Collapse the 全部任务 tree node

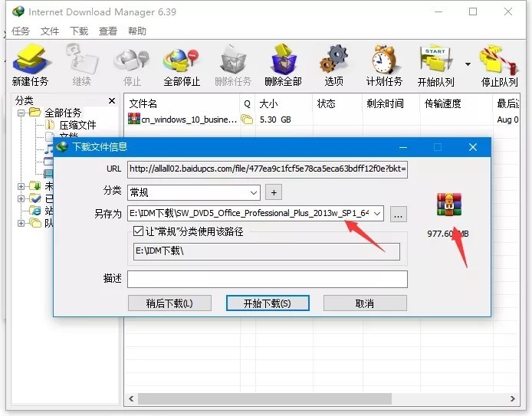point(21,113)
